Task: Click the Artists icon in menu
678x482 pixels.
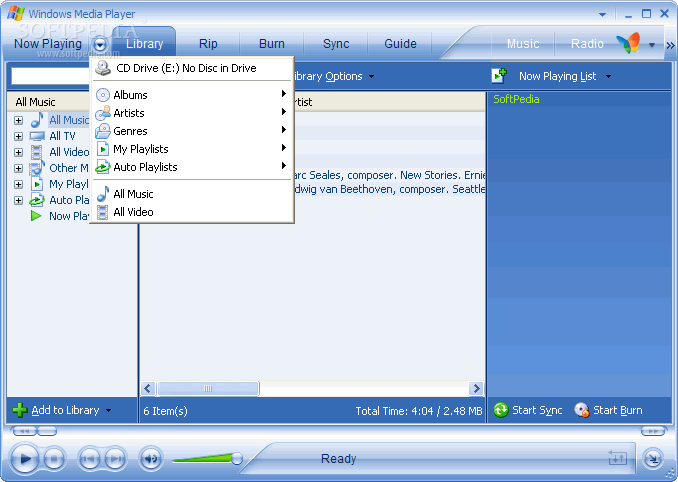Action: pyautogui.click(x=103, y=113)
